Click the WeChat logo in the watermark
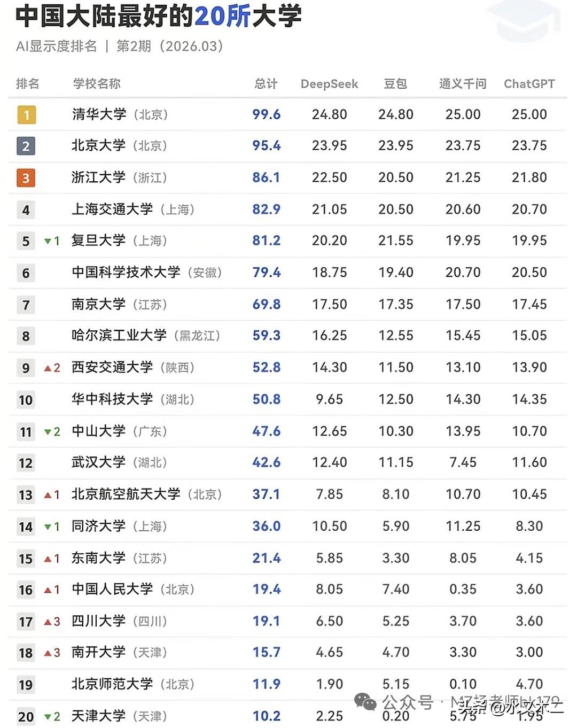The image size is (577, 728). (x=366, y=702)
